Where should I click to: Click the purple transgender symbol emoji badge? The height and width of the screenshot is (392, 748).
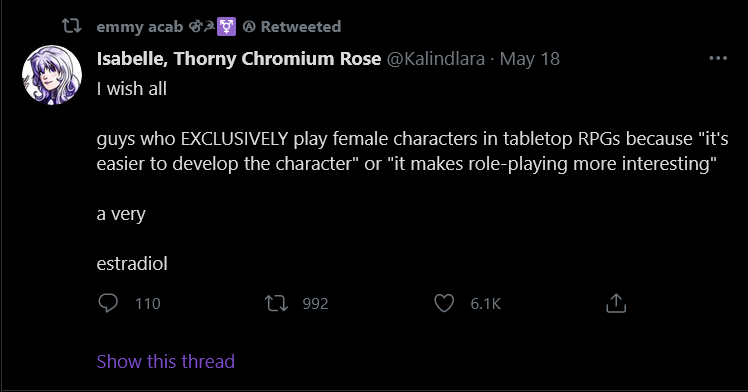[226, 27]
